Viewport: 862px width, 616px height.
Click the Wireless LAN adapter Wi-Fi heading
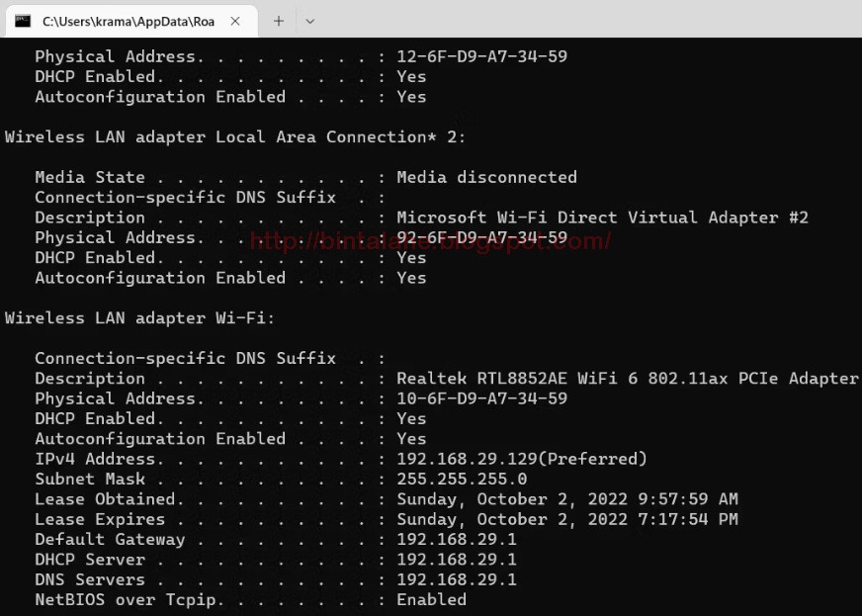pyautogui.click(x=139, y=318)
